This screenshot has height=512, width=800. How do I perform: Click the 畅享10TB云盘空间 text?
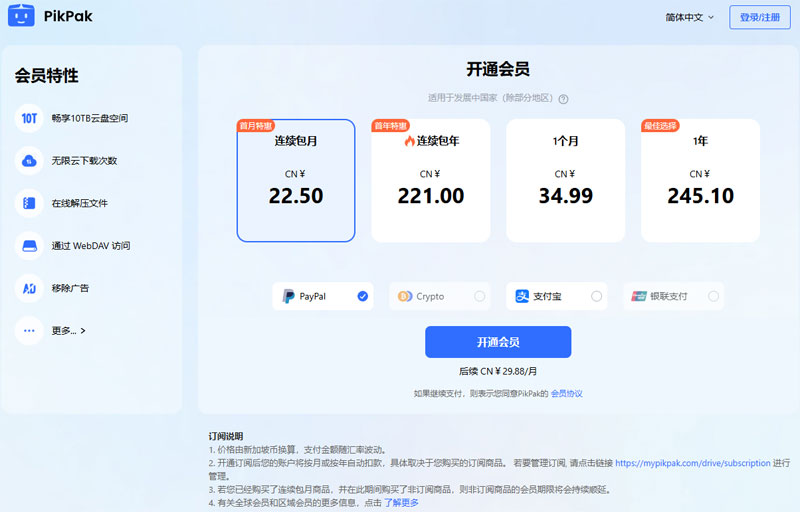pos(90,118)
